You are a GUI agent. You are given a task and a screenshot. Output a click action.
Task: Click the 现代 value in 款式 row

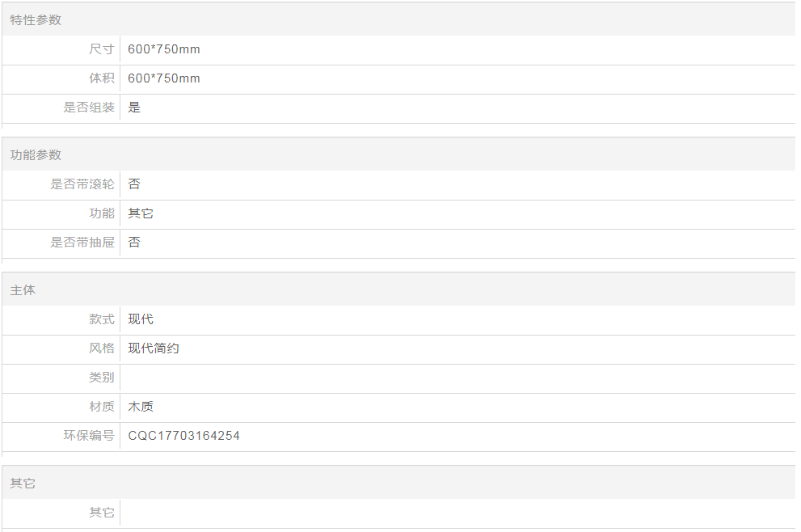point(141,319)
